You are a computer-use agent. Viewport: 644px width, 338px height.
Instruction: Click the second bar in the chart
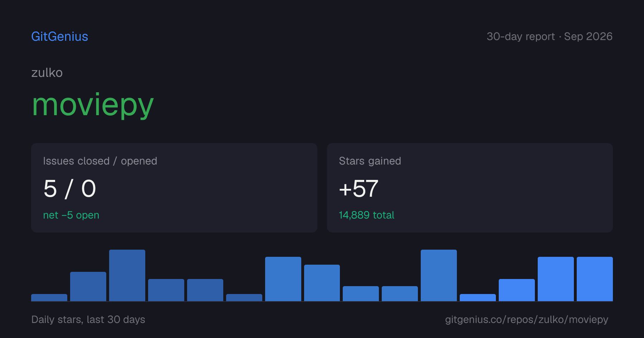[x=88, y=286]
